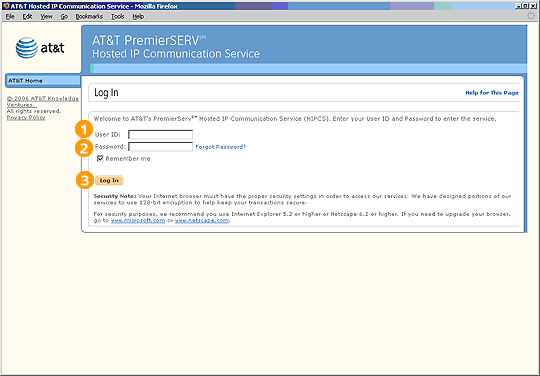Open the File menu
This screenshot has height=376, width=540.
click(x=10, y=17)
